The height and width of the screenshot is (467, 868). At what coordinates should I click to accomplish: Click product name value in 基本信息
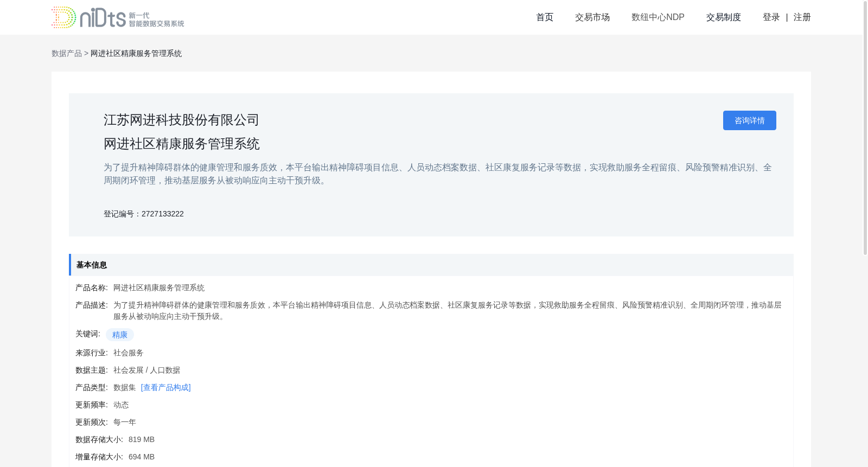click(x=159, y=287)
